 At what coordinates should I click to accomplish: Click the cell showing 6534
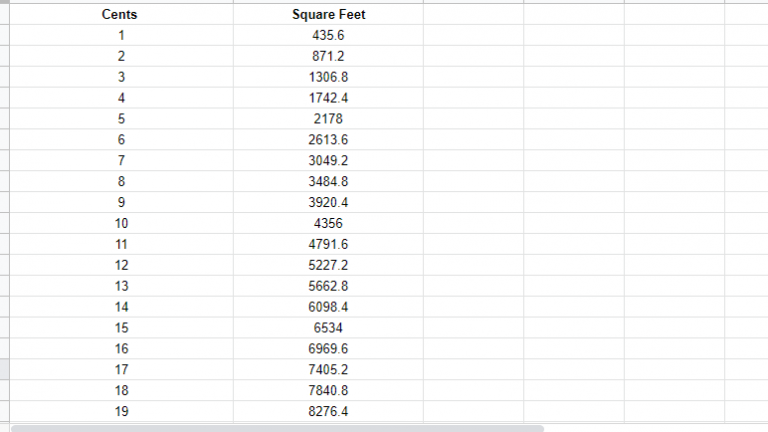pos(328,328)
